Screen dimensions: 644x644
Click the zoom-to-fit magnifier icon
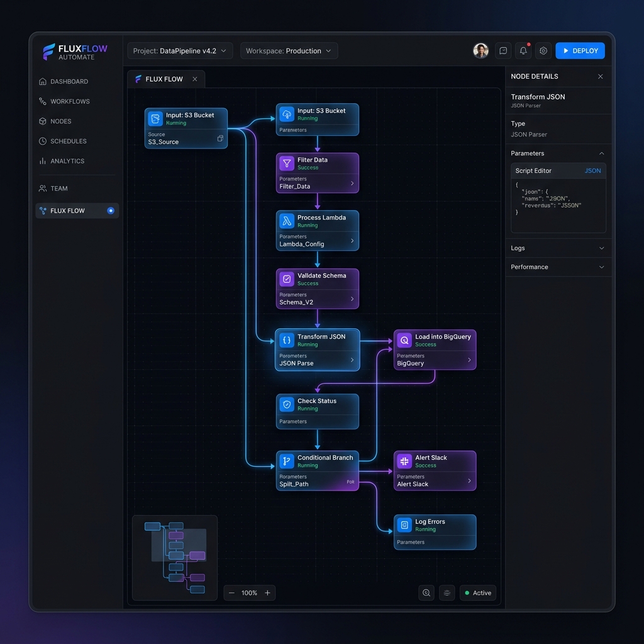pos(426,593)
